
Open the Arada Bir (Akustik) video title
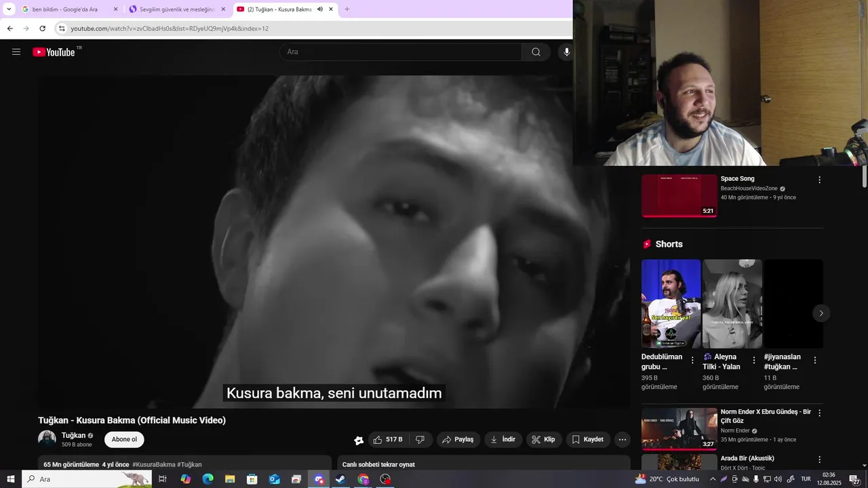click(747, 458)
